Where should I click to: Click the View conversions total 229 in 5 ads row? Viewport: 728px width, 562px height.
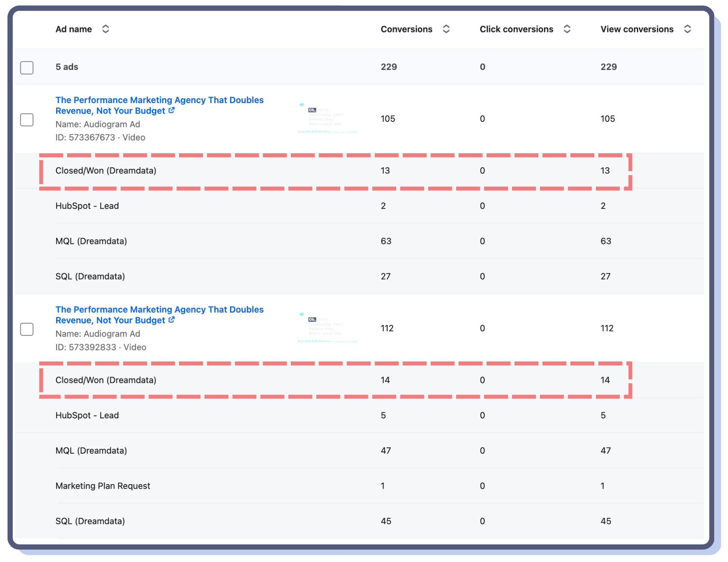click(x=609, y=67)
